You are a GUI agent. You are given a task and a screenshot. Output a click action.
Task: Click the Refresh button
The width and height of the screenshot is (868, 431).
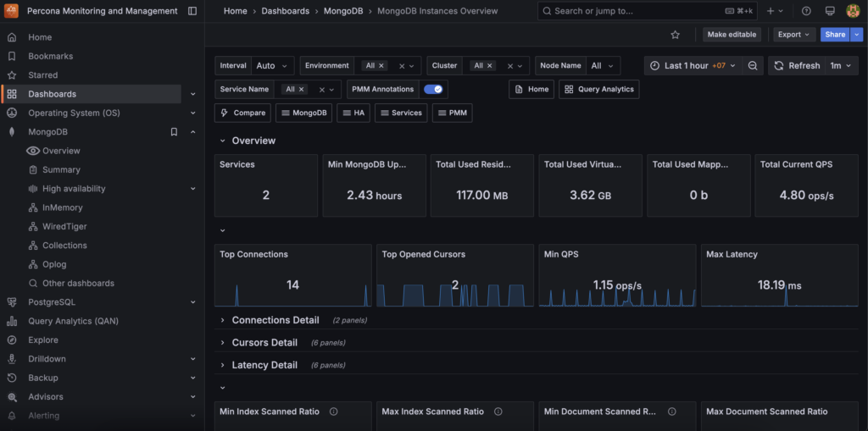pyautogui.click(x=797, y=65)
